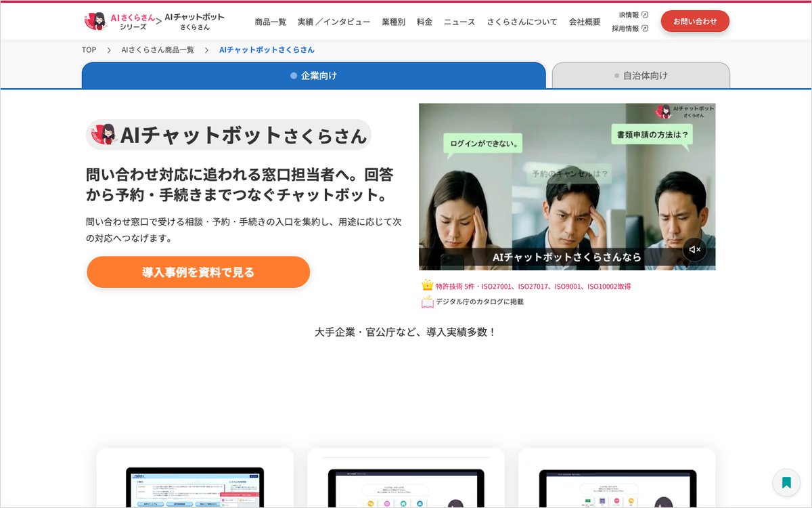Click the 大手企業・官公庁など、導入実績多数！ text

point(405,332)
